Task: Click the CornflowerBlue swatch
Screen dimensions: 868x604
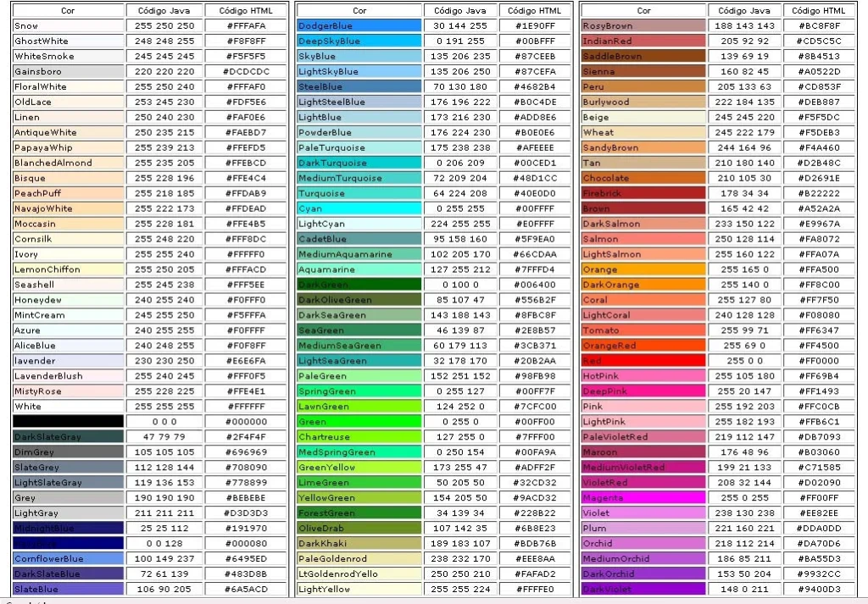Action: pyautogui.click(x=68, y=559)
